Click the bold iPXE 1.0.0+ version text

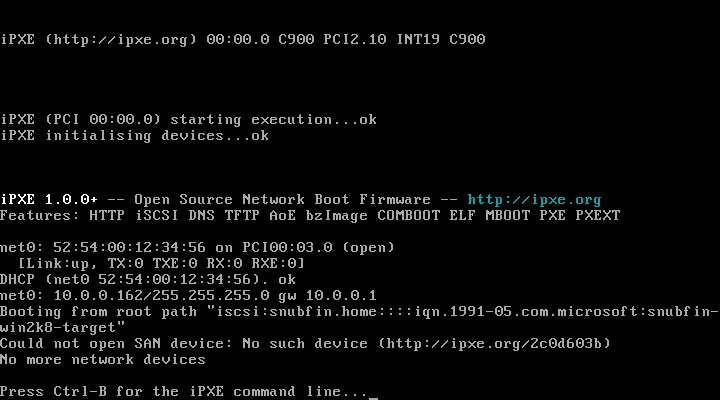coord(49,199)
